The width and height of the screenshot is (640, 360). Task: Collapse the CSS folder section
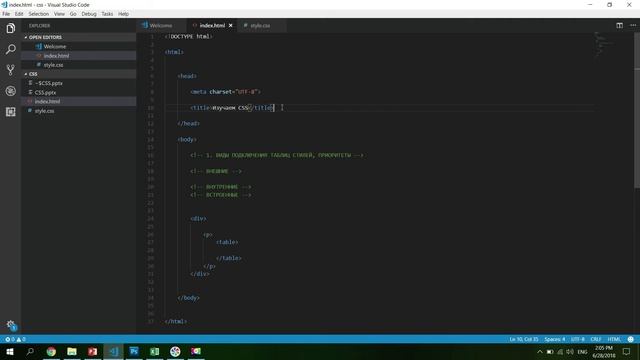point(79,74)
